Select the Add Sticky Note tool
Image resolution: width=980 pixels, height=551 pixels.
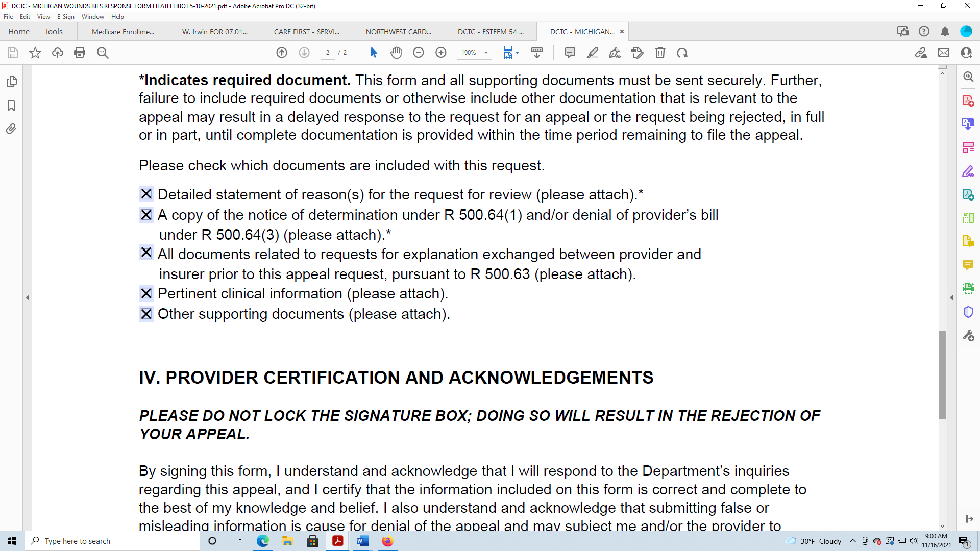[570, 53]
